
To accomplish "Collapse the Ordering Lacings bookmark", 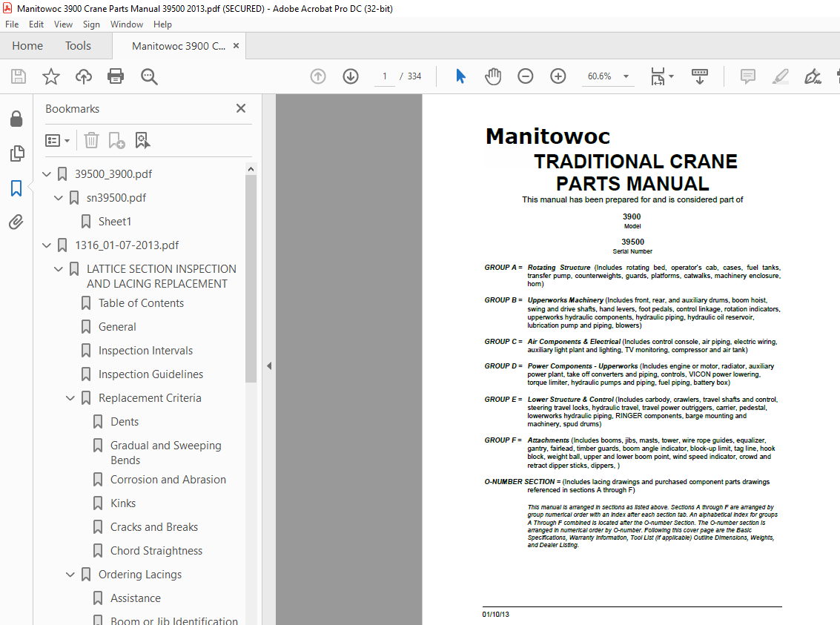I will tap(70, 574).
